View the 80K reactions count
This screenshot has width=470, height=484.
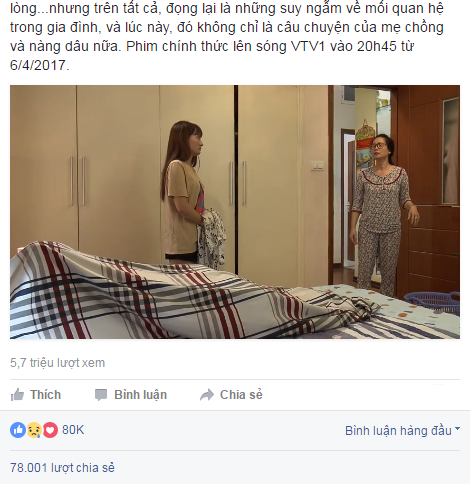coord(73,430)
